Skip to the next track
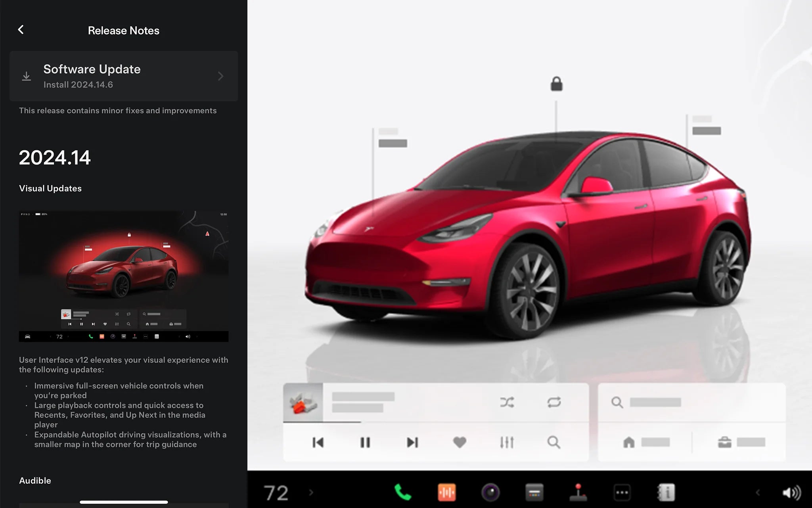Image resolution: width=812 pixels, height=508 pixels. coord(412,442)
